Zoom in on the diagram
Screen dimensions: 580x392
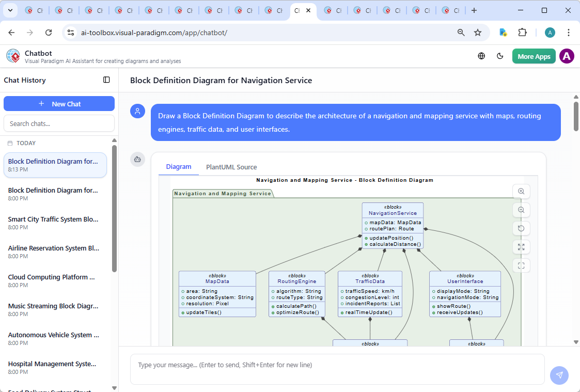coord(521,191)
